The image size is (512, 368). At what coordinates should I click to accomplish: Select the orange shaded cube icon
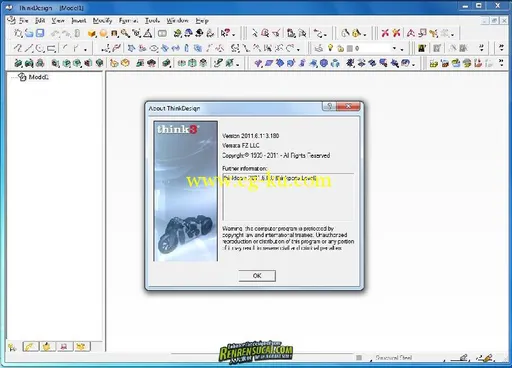pos(92,33)
